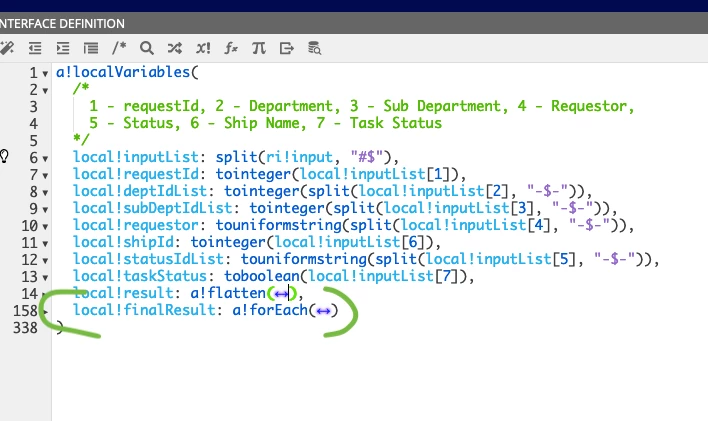Click the toboolean function on line 13
This screenshot has height=421, width=708.
point(261,276)
